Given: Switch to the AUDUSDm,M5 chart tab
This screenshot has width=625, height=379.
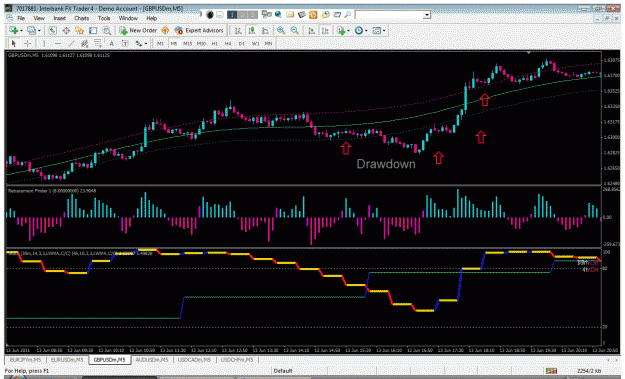Looking at the screenshot, I should [x=152, y=359].
